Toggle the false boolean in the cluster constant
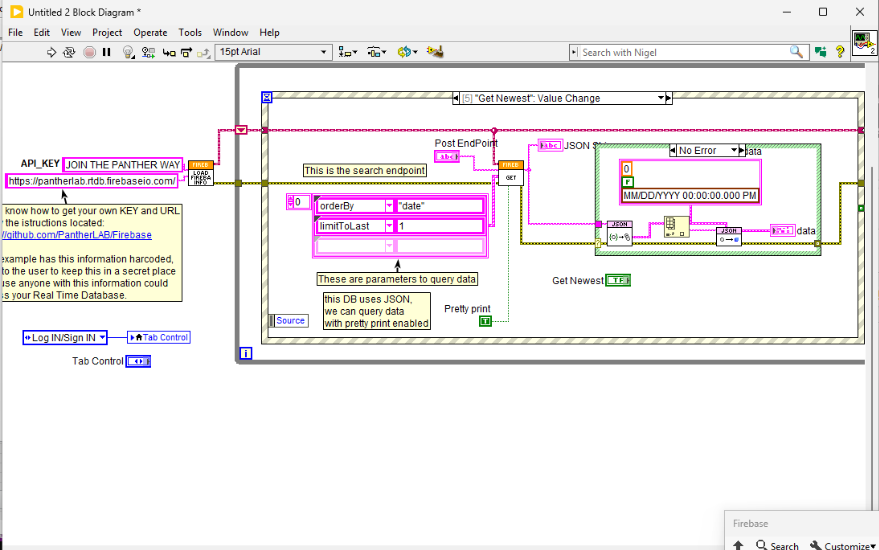 coord(627,182)
